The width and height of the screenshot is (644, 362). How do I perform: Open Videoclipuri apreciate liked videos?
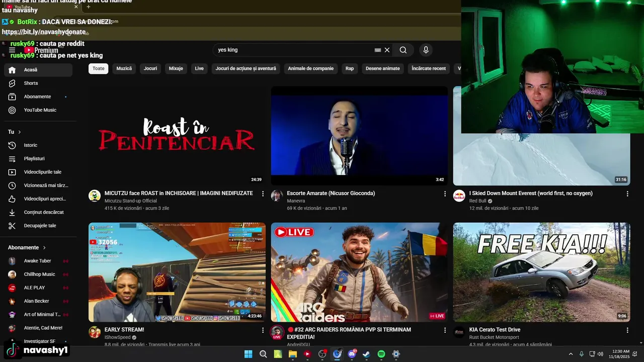tap(38, 199)
